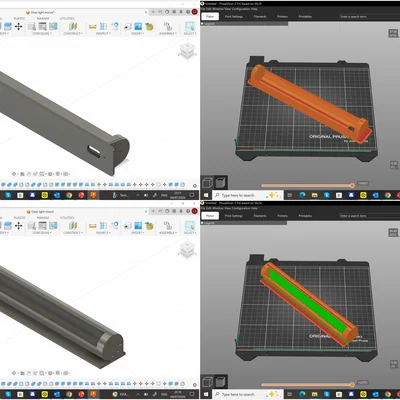Select the Move tool in Fusion window showing USB slot
The width and height of the screenshot is (400, 400).
click(19, 26)
